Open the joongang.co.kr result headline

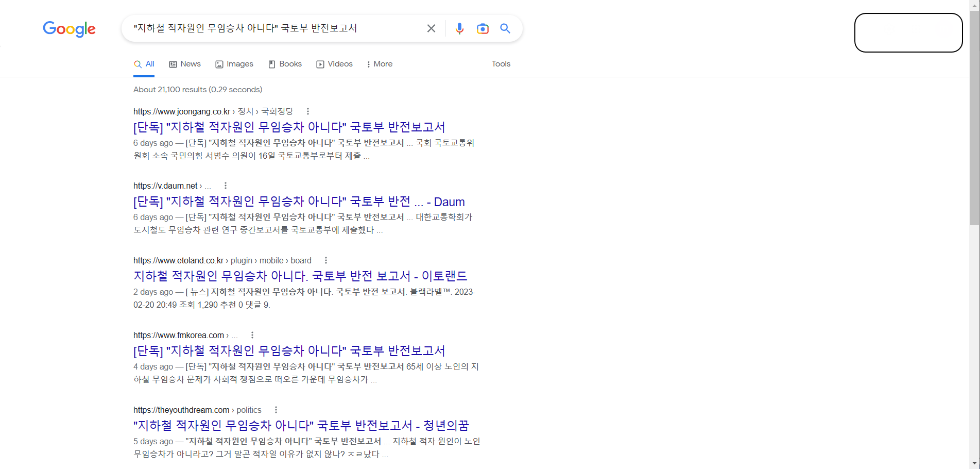(289, 127)
